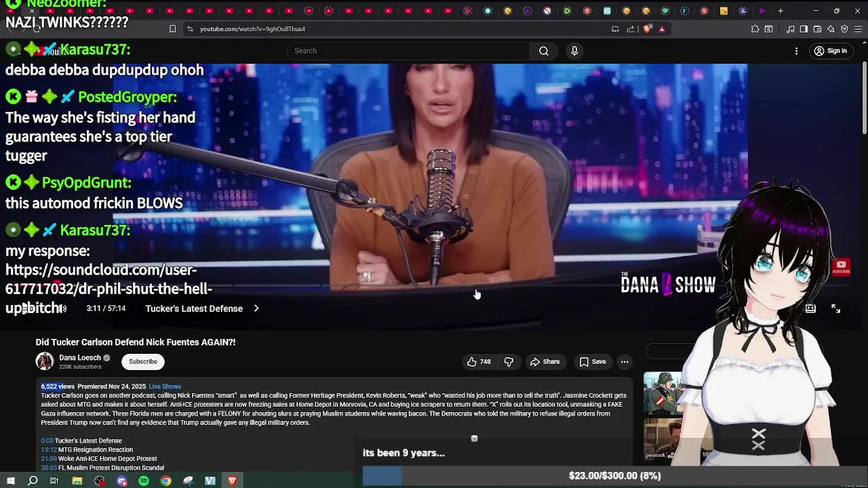Toggle the browser sidebar panel icon
Viewport: 868px width, 488px height.
[x=804, y=29]
